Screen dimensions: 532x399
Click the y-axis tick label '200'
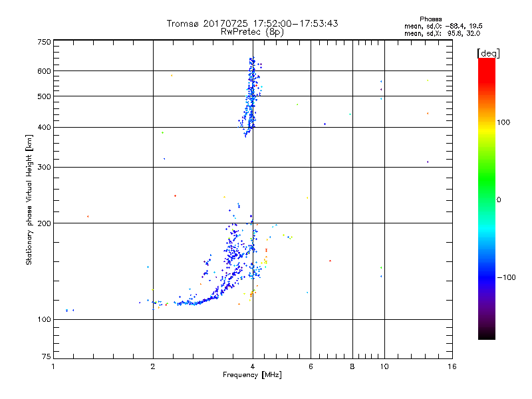pyautogui.click(x=44, y=223)
